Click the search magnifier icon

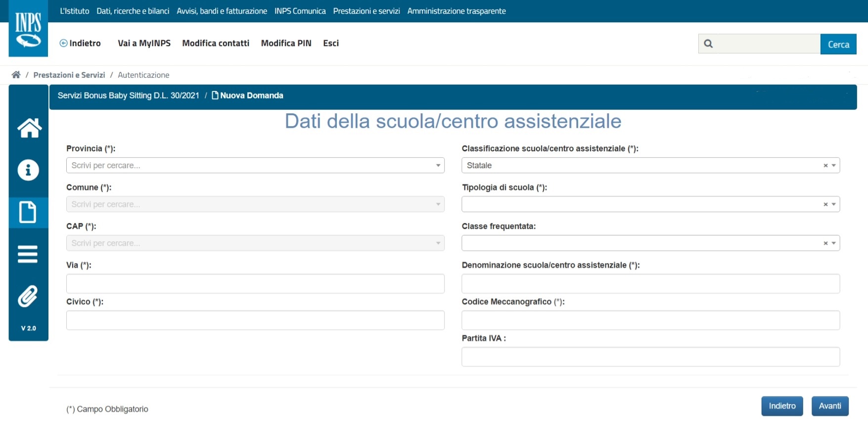(x=708, y=44)
